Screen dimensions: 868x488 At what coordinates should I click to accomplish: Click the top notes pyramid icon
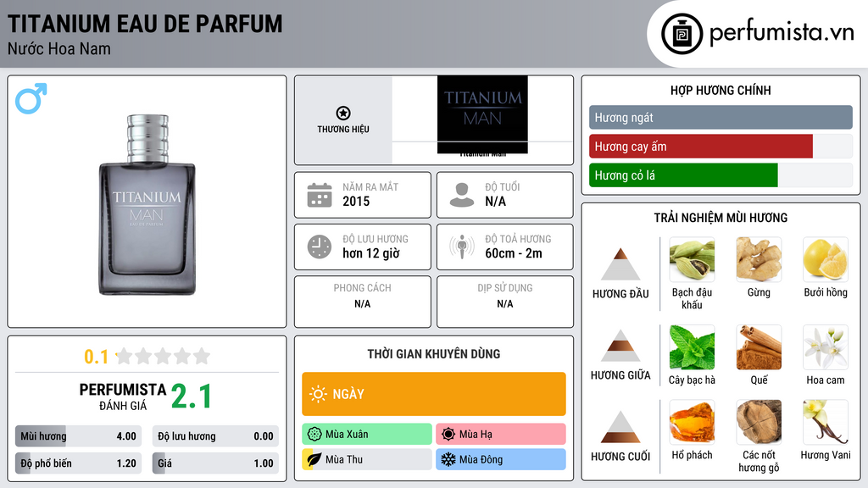click(x=620, y=264)
